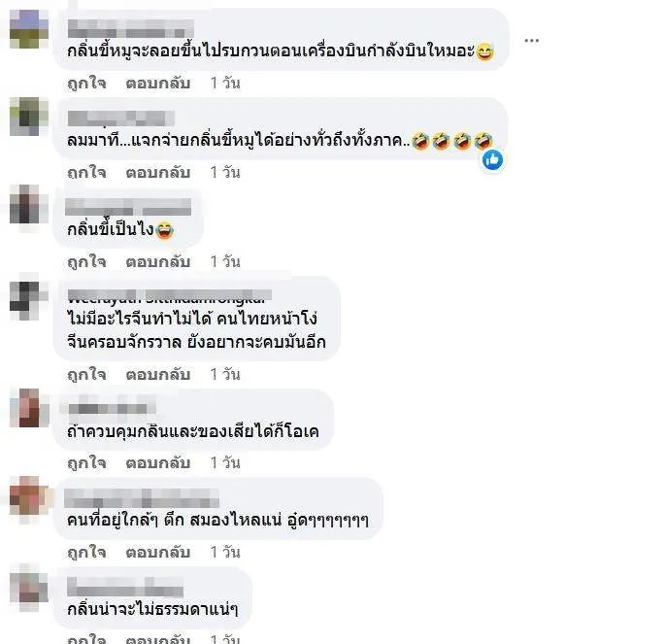Open blurred username of third commenter
Image resolution: width=665 pixels, height=644 pixels.
[x=128, y=207]
